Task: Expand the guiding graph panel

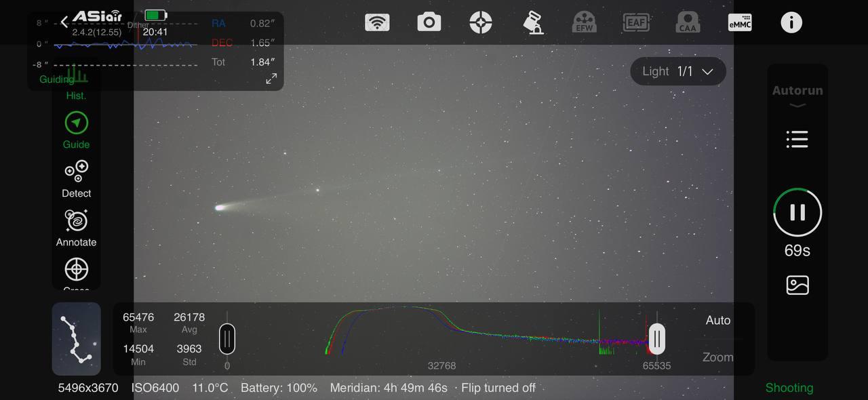Action: coord(271,79)
